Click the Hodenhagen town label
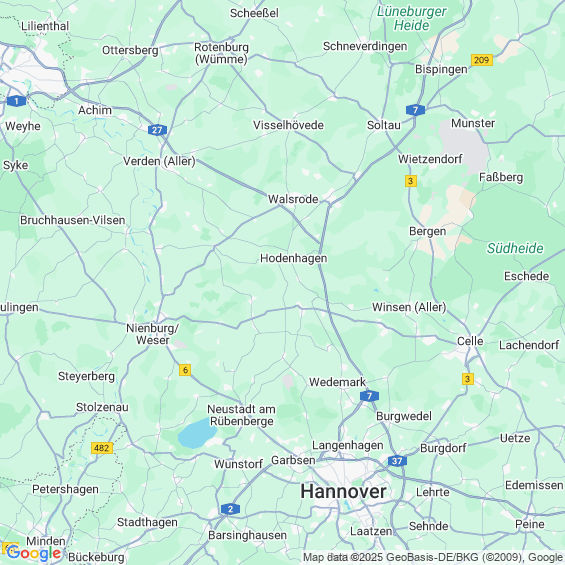Image resolution: width=565 pixels, height=565 pixels. 294,258
